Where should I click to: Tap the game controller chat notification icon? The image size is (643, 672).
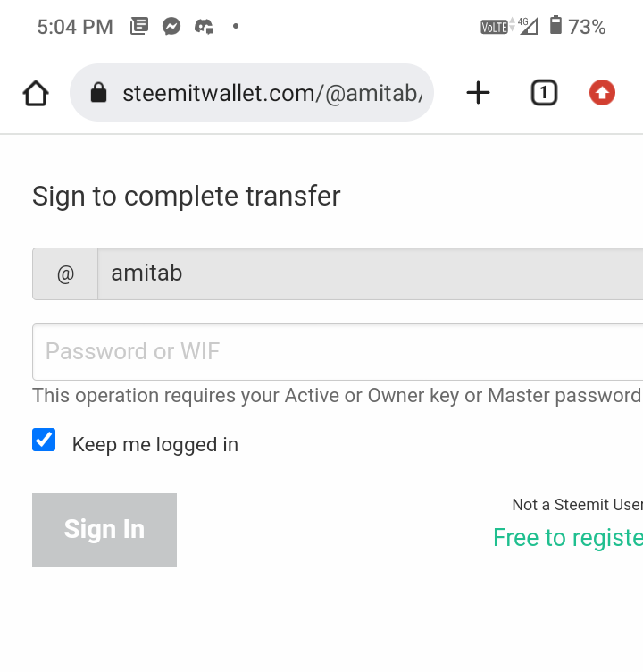pos(204,27)
